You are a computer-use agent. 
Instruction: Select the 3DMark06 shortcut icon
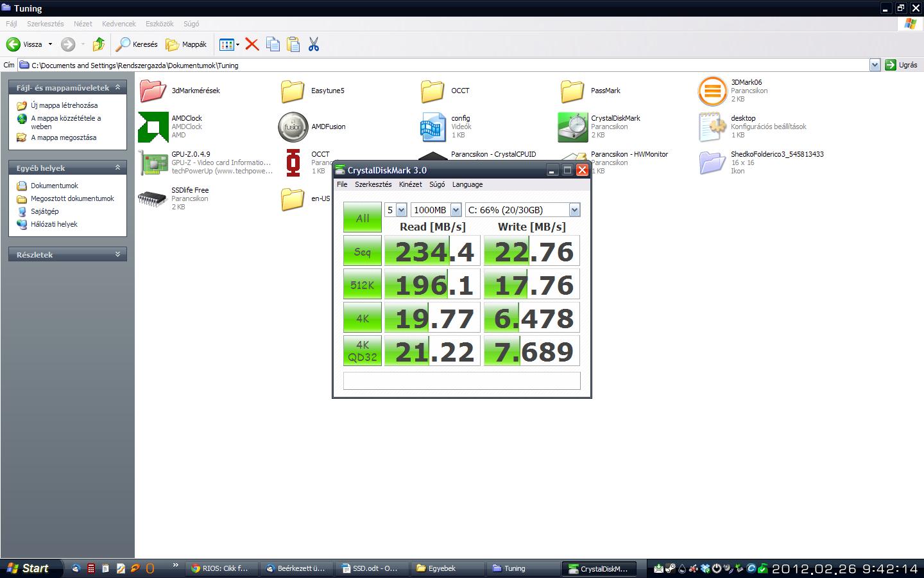pyautogui.click(x=712, y=91)
